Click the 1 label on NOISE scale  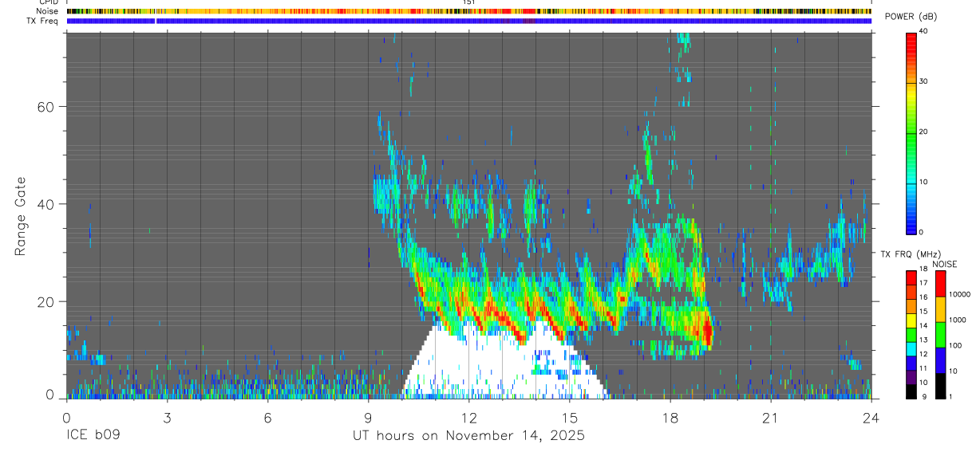[x=951, y=396]
